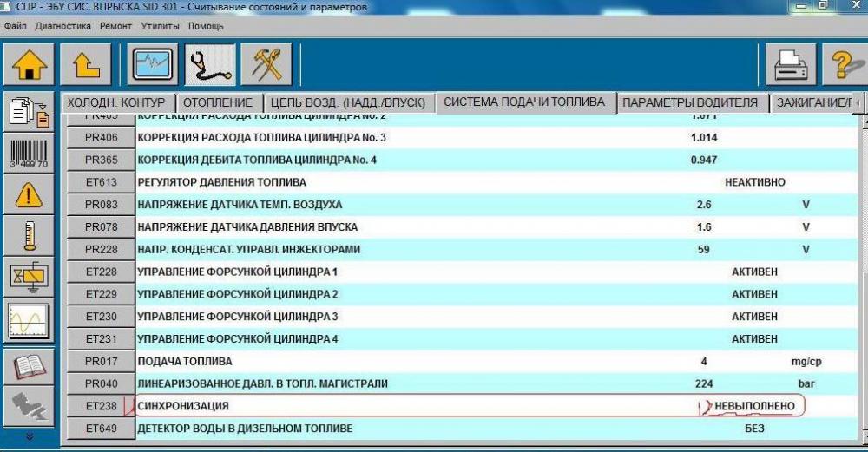Open the sine wave oscilloscope icon

pos(29,321)
